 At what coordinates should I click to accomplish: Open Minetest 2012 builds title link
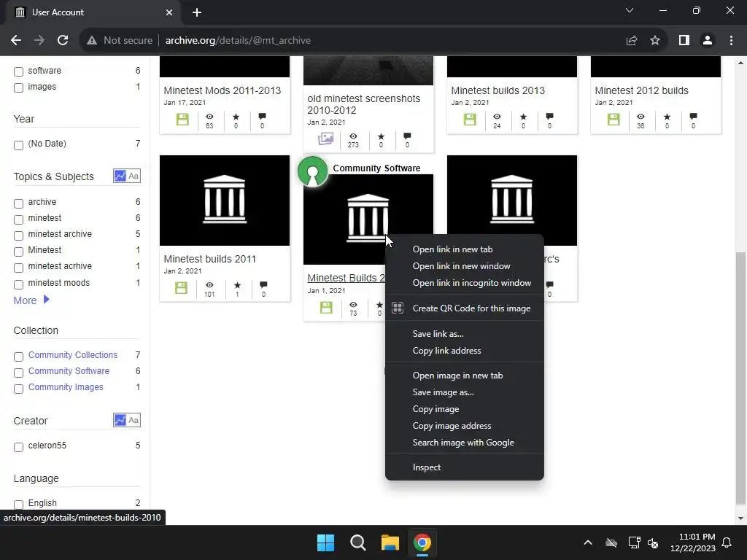[641, 90]
